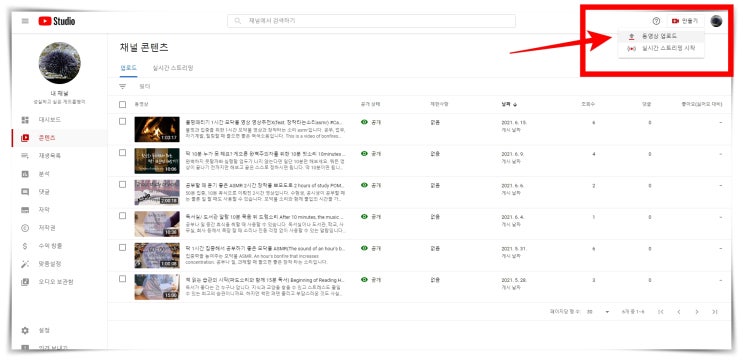Select checkbox for the 10:06 video
Image resolution: width=743 pixels, height=361 pixels.
pos(123,153)
